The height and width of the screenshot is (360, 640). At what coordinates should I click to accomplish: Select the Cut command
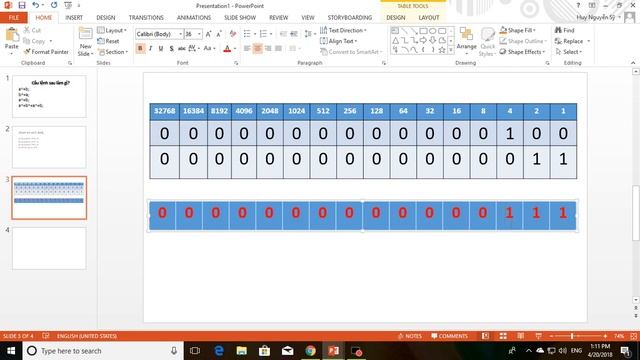coord(32,30)
